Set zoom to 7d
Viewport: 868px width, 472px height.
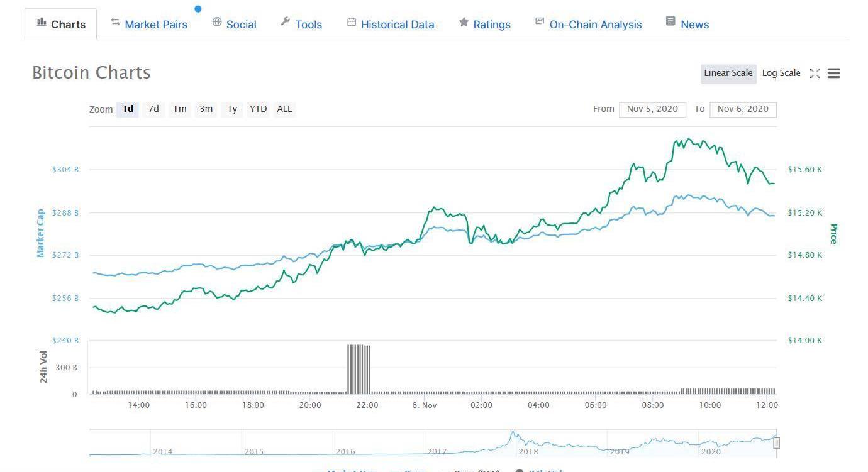pyautogui.click(x=153, y=109)
